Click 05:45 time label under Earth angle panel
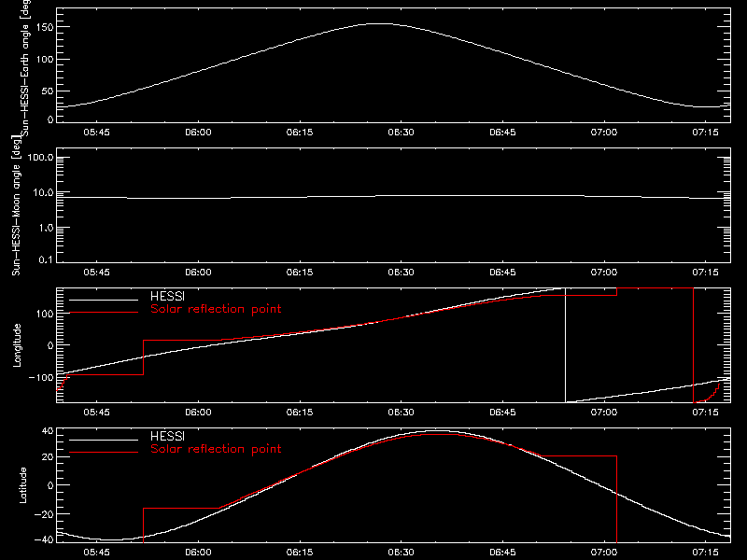Screen dimensions: 747x560 97,133
